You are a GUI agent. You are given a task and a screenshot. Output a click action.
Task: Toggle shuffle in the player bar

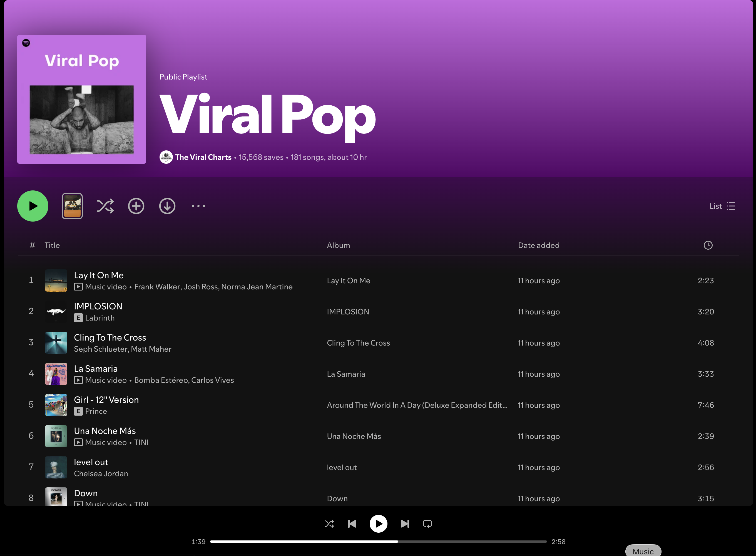(329, 524)
